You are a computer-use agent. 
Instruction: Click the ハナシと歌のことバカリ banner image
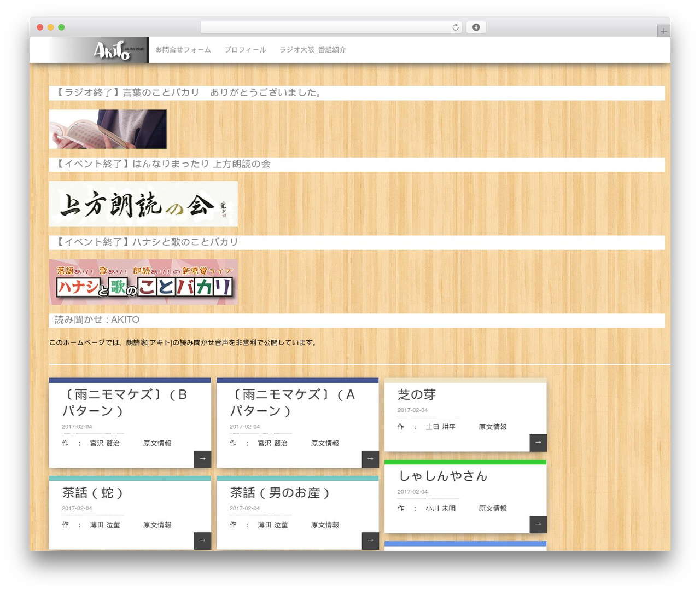point(143,282)
